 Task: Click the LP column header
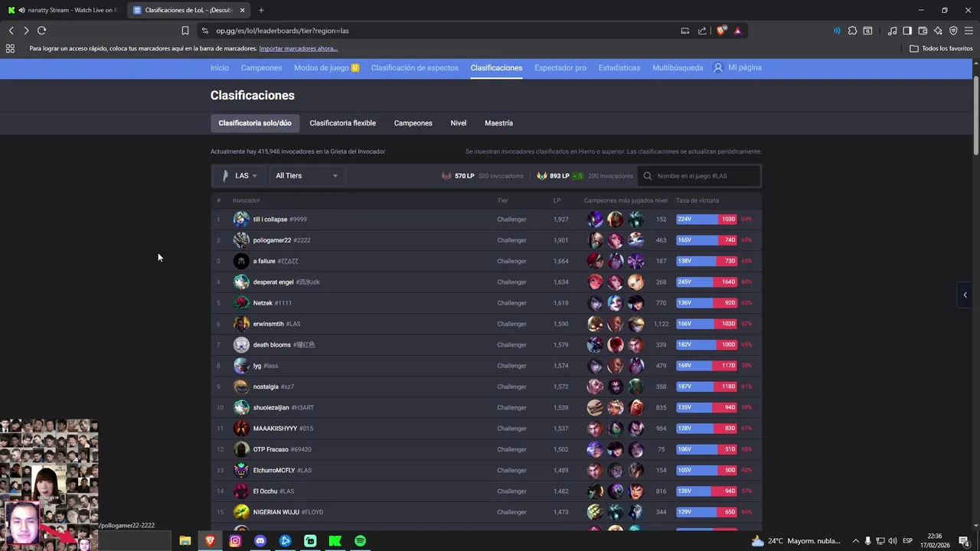pyautogui.click(x=557, y=201)
